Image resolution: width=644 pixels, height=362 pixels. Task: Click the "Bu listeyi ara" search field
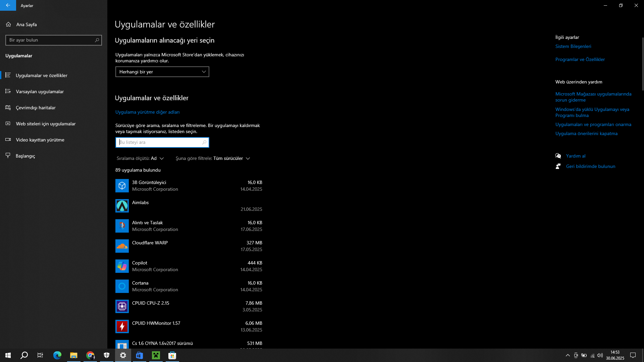159,142
